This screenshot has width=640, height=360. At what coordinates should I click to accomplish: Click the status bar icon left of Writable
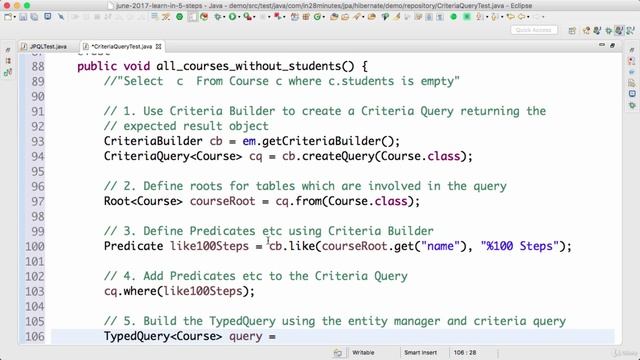pyautogui.click(x=338, y=353)
